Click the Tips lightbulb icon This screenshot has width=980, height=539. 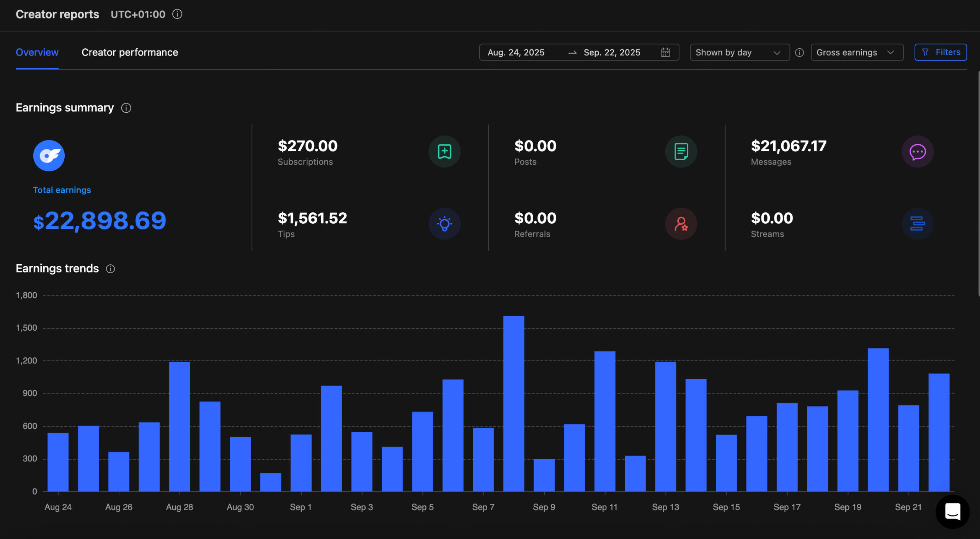coord(444,224)
